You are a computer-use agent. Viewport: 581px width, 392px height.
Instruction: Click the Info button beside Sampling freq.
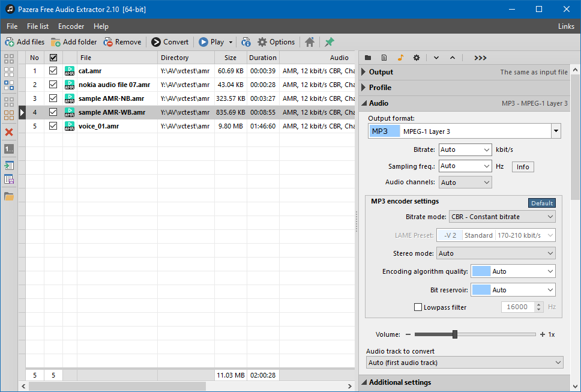coord(523,167)
